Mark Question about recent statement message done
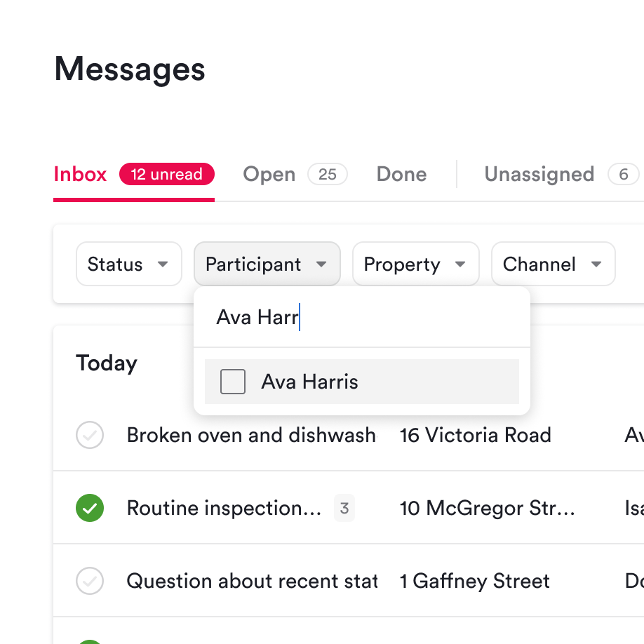The height and width of the screenshot is (644, 644). [90, 581]
